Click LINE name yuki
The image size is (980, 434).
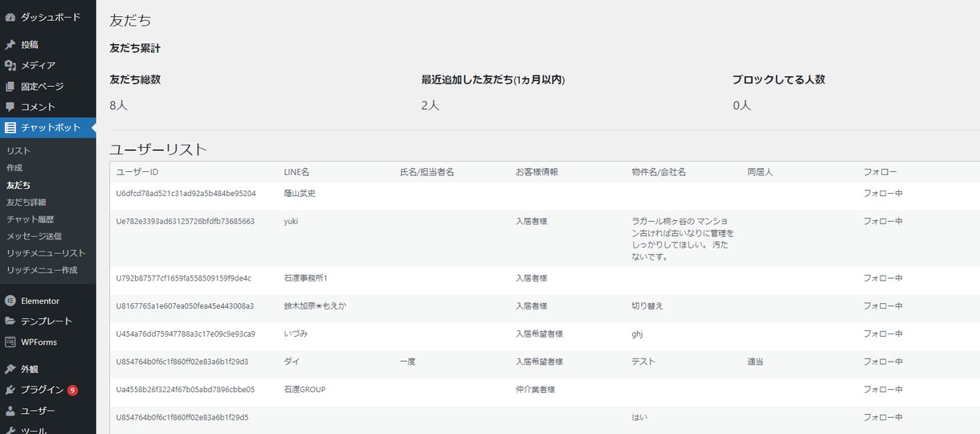point(291,221)
